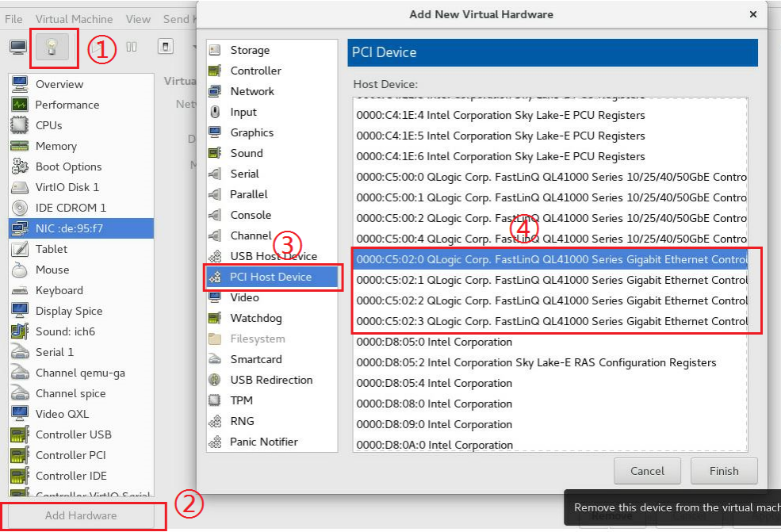The height and width of the screenshot is (532, 781).
Task: Select host device 0000:C5:00:4 QLogic 10/25/40/50GbE
Action: tap(550, 239)
